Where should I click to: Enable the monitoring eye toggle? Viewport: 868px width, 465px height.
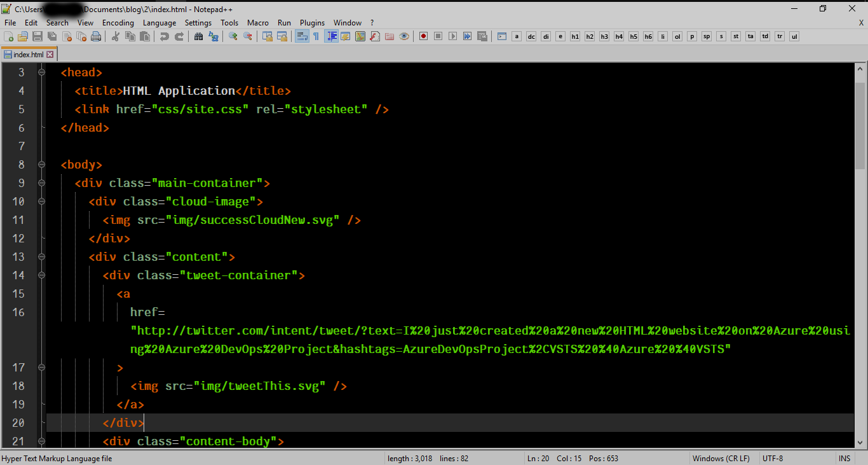[404, 36]
